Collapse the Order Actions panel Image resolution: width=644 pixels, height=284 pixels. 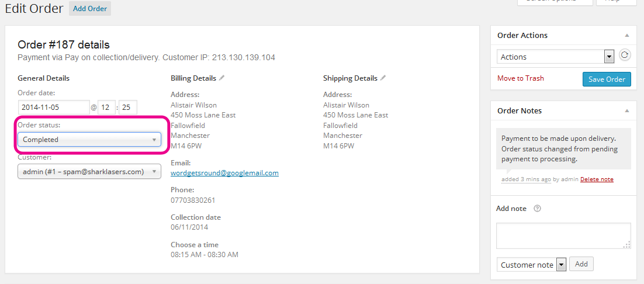[x=626, y=35]
